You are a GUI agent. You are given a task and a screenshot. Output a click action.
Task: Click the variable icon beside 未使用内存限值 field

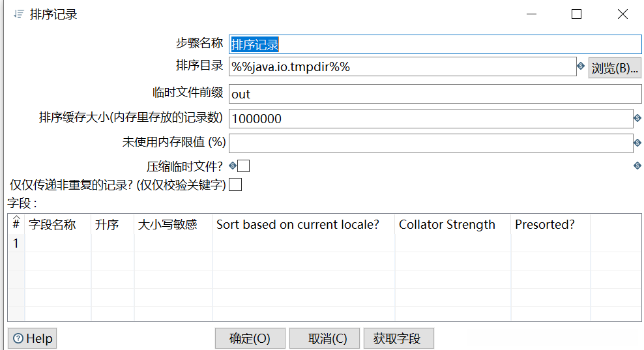pos(637,143)
